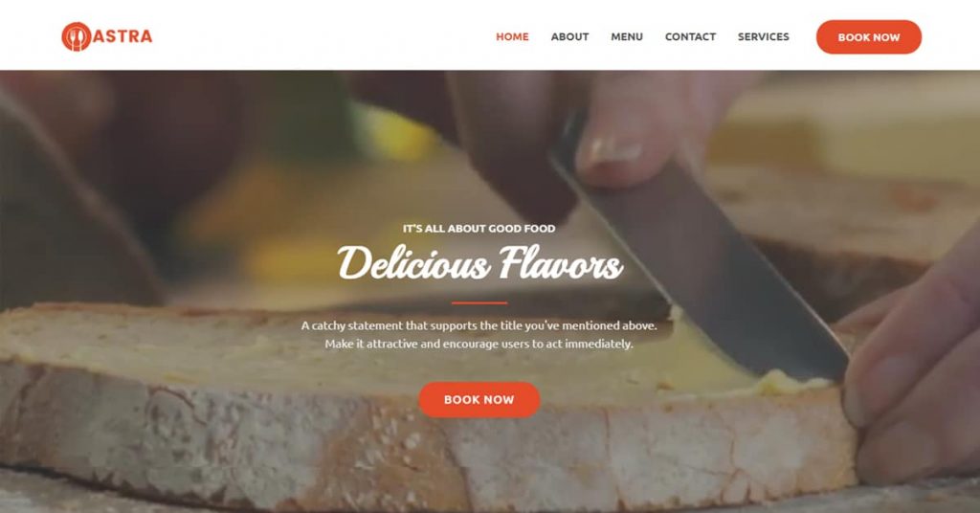Click the ASTRA brand name text

click(x=123, y=36)
